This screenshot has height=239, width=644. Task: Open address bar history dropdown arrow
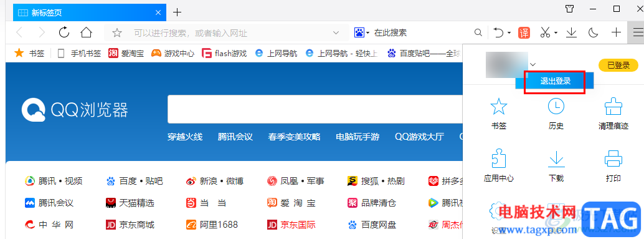[336, 33]
